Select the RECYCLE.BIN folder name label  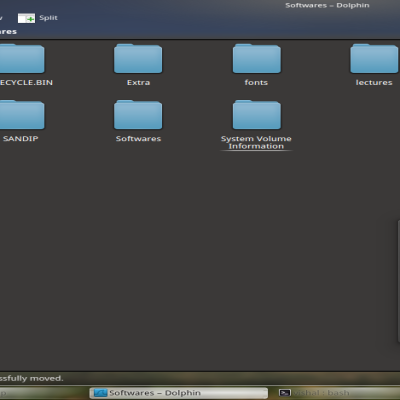(x=26, y=82)
